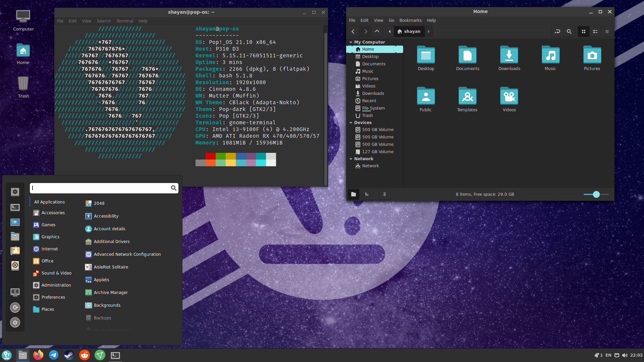Select the terminal icon in menu sidebar
Viewport: 644px width, 362px height.
click(15, 207)
